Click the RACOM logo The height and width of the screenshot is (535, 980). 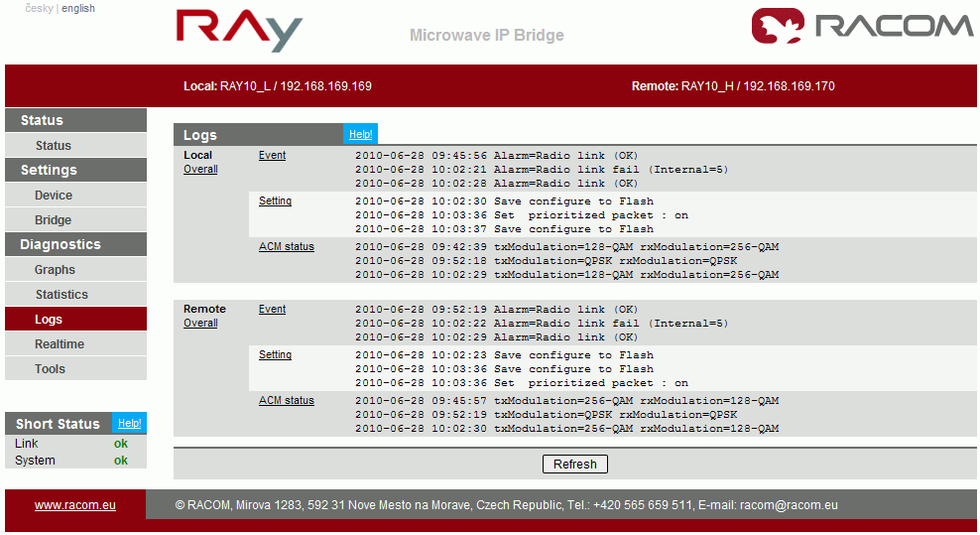click(x=863, y=26)
